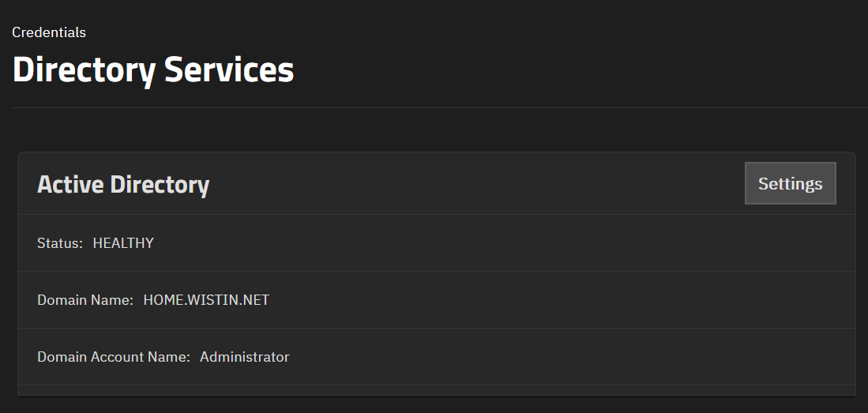Click the separator between Status and Domain Name
This screenshot has height=413, width=868.
pyautogui.click(x=437, y=272)
